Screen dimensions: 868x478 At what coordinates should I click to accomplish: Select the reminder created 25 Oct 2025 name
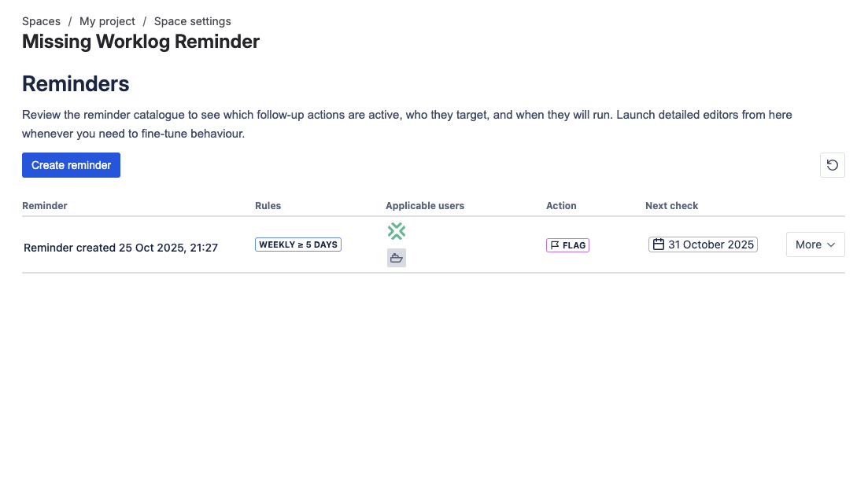click(x=120, y=248)
